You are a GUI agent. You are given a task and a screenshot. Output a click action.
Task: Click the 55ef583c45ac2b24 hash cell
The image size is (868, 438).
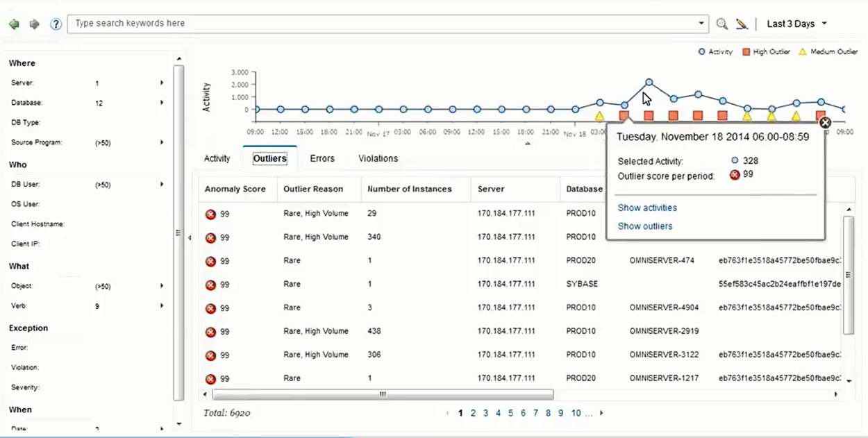pyautogui.click(x=780, y=284)
